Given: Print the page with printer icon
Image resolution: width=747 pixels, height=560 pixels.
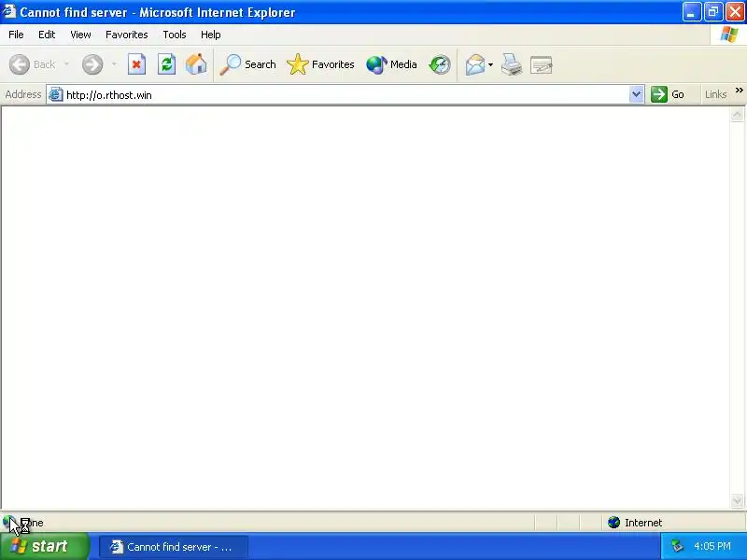Looking at the screenshot, I should coord(512,64).
